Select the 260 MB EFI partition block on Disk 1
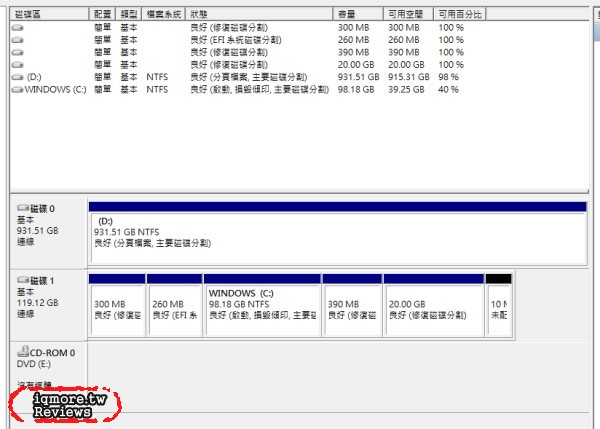 [174, 305]
